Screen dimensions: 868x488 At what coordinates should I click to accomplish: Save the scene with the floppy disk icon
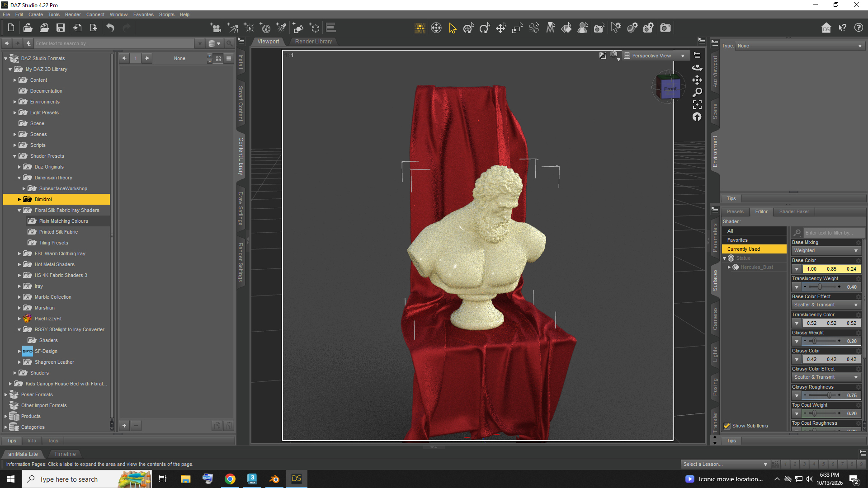[x=60, y=28]
